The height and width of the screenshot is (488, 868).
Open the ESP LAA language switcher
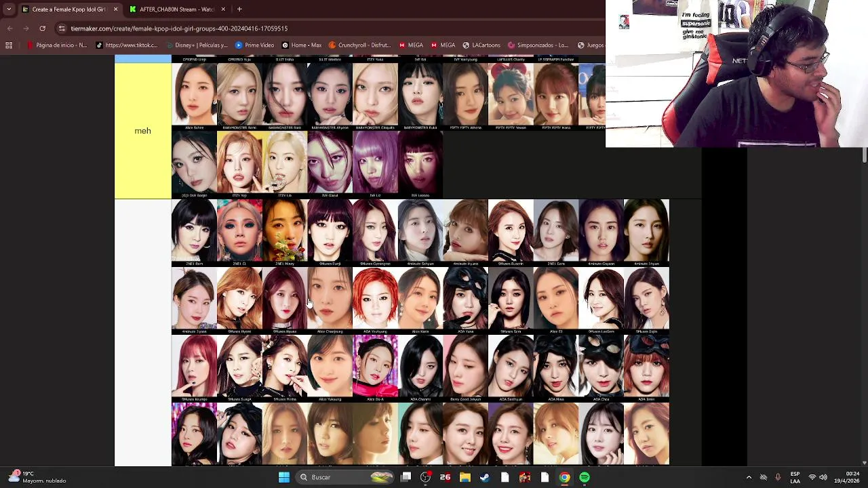tap(795, 477)
